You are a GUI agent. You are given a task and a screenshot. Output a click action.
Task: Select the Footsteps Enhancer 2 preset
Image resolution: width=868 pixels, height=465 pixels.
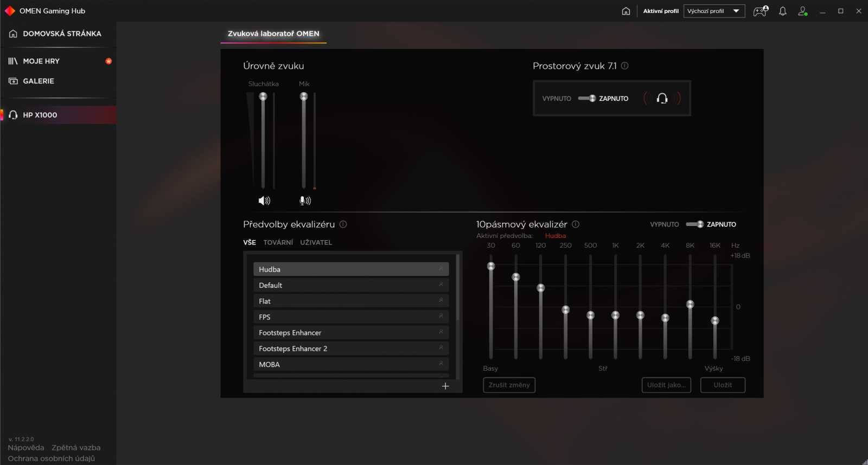(x=351, y=348)
